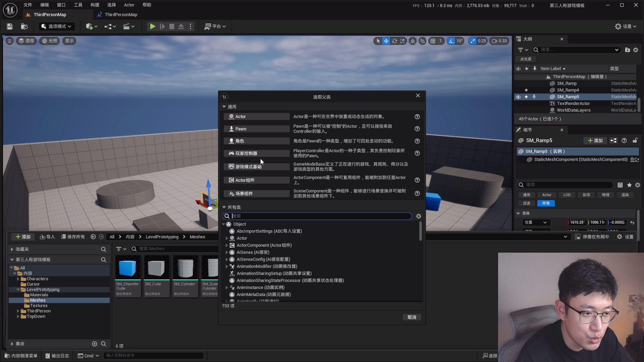Click the play in editor button

tap(152, 26)
